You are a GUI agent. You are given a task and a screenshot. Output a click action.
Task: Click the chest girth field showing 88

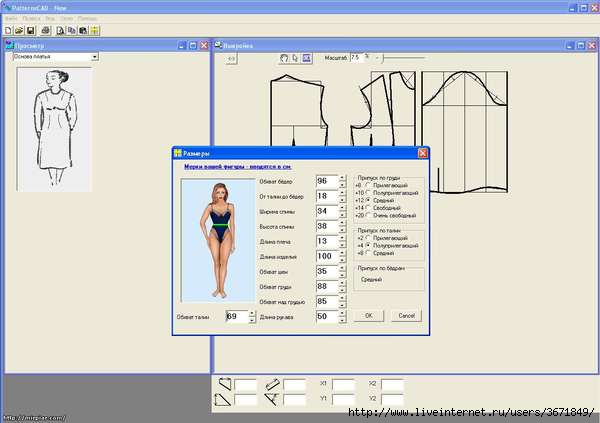click(327, 287)
